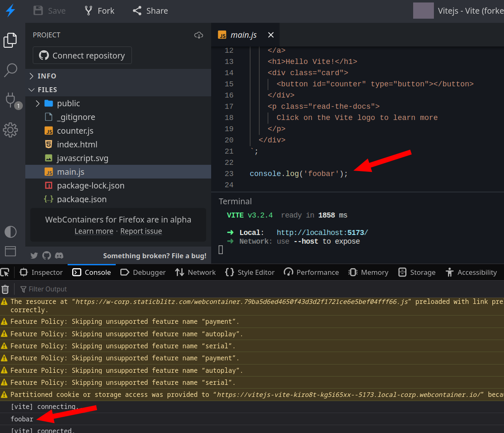
Task: Open the _gitignore file
Action: pyautogui.click(x=118, y=117)
